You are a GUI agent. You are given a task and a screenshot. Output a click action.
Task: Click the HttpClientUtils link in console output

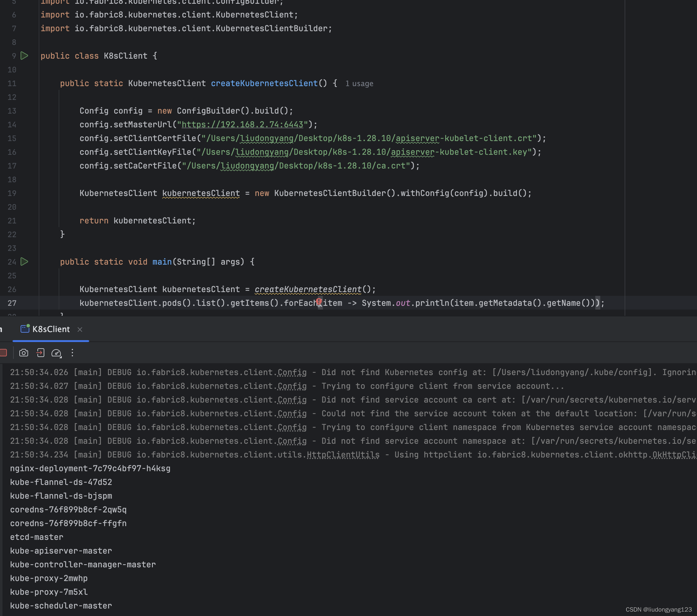[x=343, y=454]
